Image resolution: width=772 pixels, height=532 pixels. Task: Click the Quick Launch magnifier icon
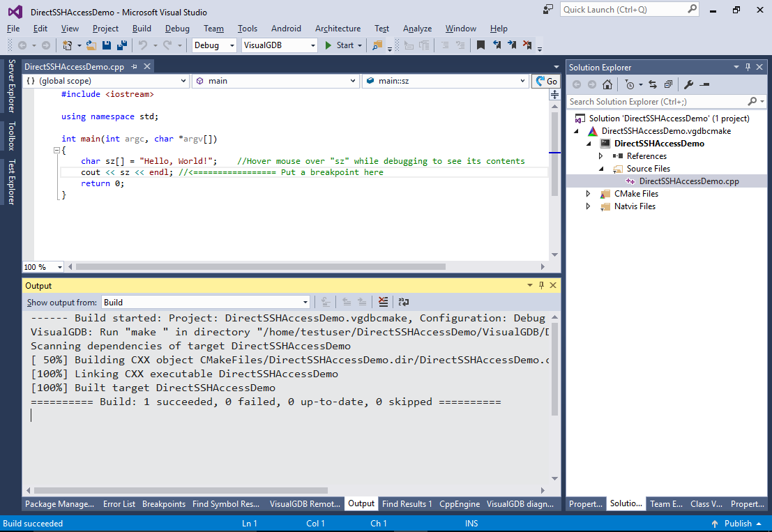pyautogui.click(x=692, y=9)
